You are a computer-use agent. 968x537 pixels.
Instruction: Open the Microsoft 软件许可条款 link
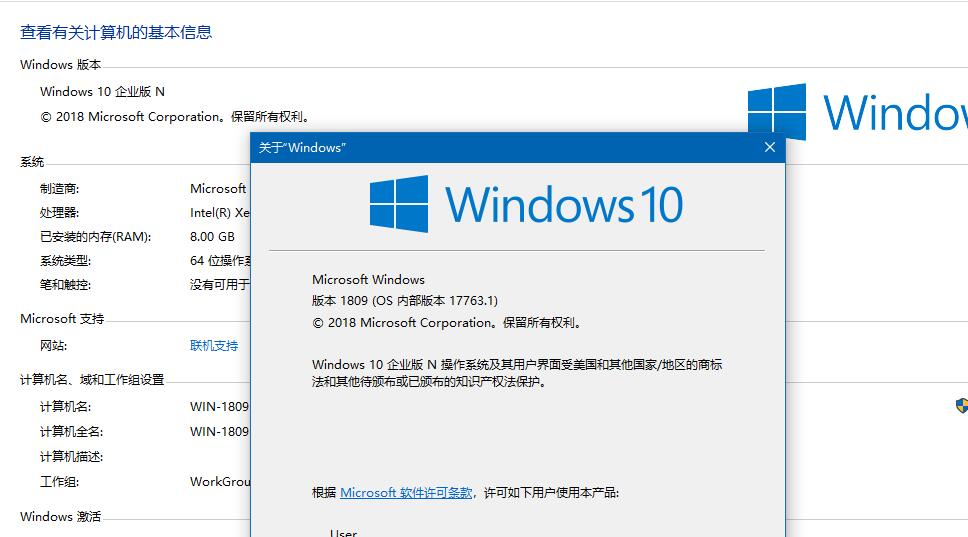pos(406,493)
